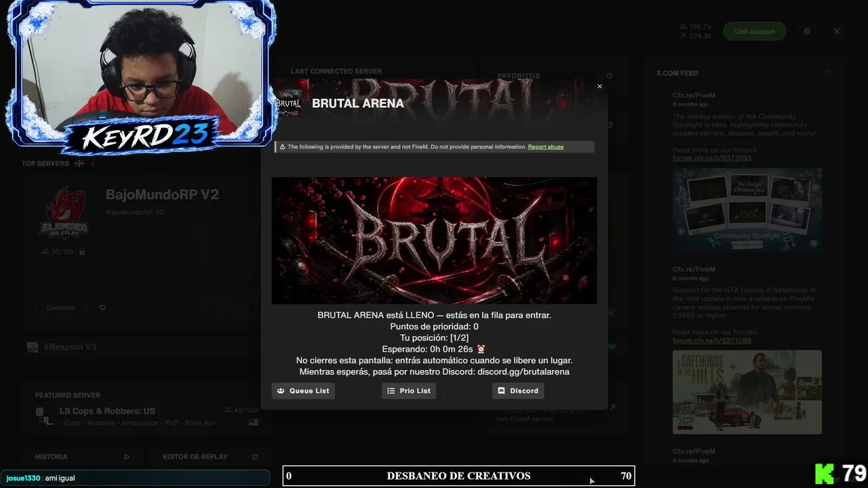Select the BajoMundoRP V2 server title
Viewport: 868px width, 488px height.
[x=162, y=195]
